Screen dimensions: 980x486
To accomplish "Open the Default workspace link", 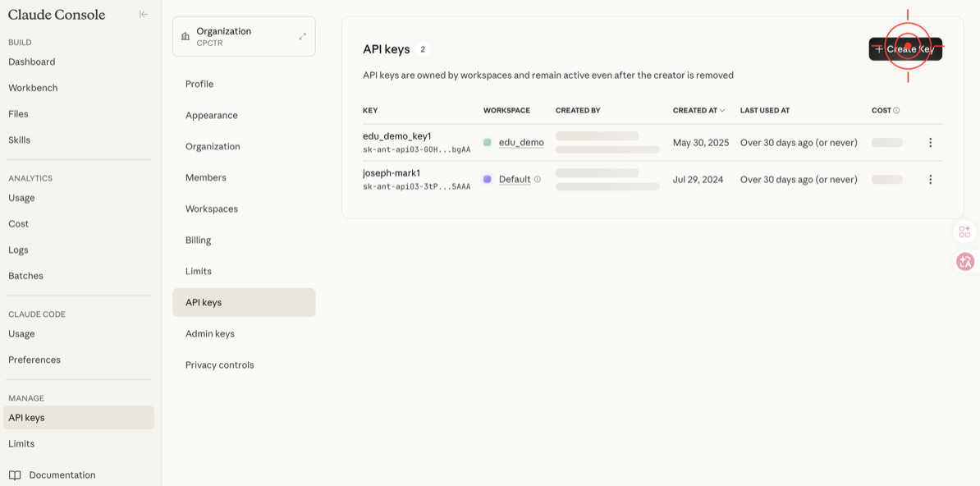I will 515,180.
